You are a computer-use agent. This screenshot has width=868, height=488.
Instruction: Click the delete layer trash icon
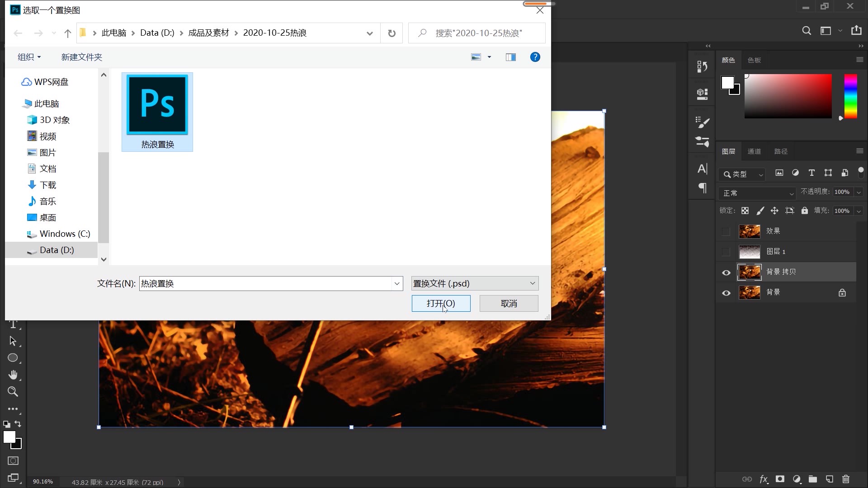[x=846, y=479]
